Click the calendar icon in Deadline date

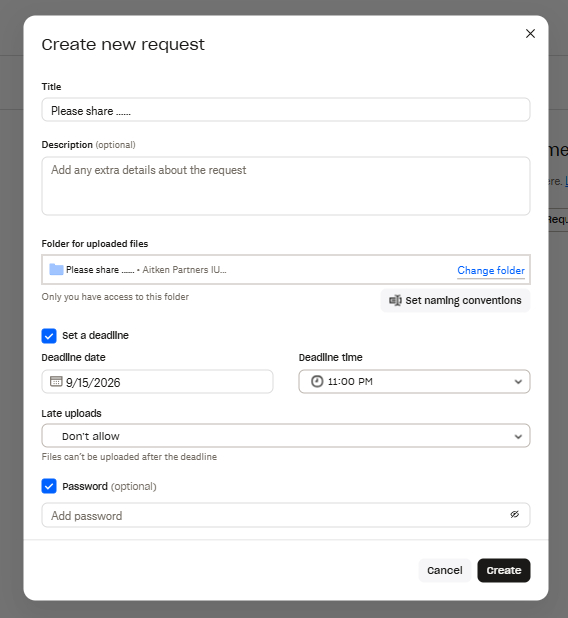click(x=56, y=381)
